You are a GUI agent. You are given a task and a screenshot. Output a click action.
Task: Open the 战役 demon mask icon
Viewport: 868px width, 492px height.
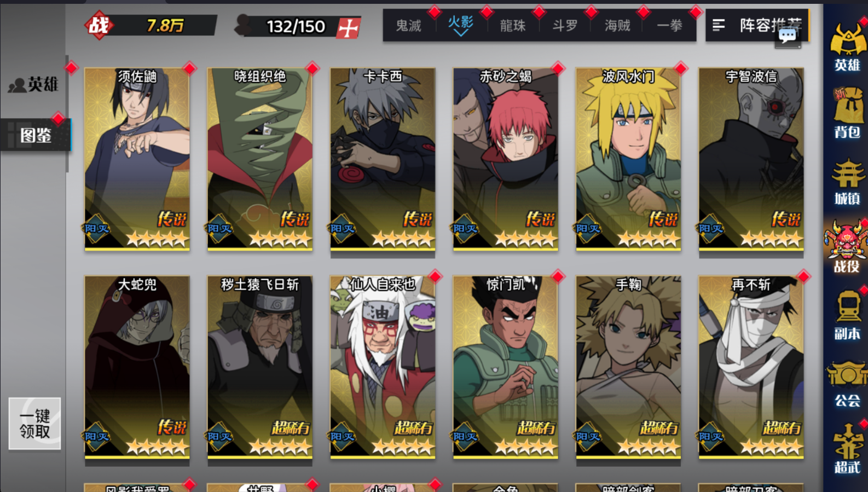pyautogui.click(x=847, y=246)
